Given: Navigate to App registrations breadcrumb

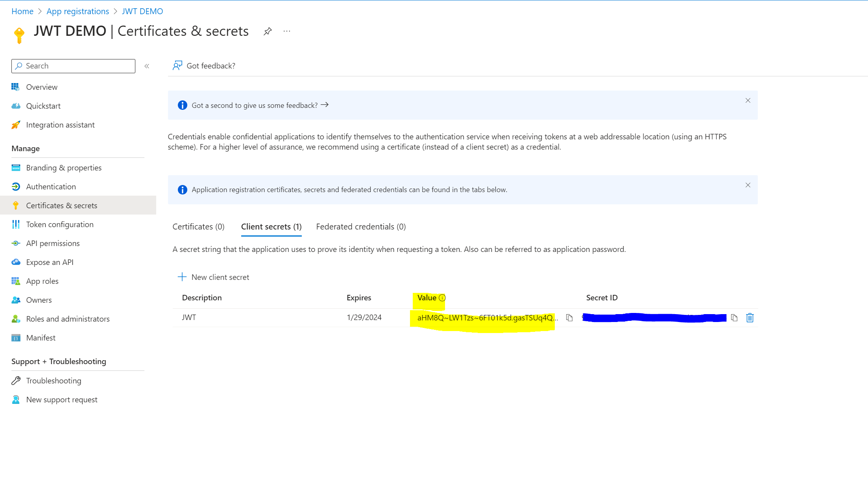Looking at the screenshot, I should click(x=78, y=11).
